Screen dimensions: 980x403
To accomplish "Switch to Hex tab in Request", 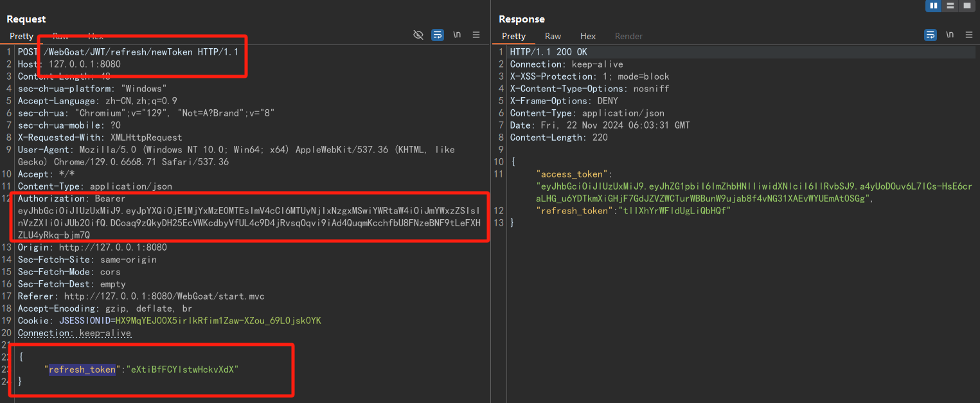I will point(96,36).
